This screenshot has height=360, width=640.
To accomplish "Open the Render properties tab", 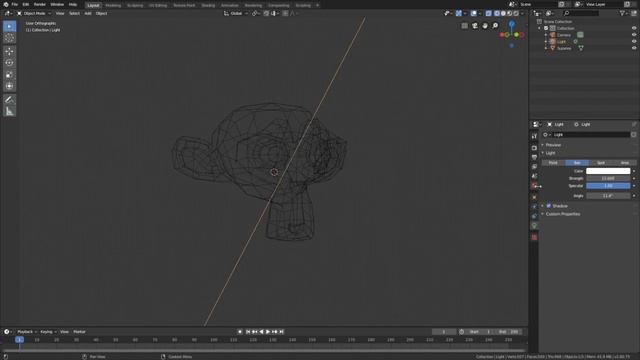I will pyautogui.click(x=534, y=148).
